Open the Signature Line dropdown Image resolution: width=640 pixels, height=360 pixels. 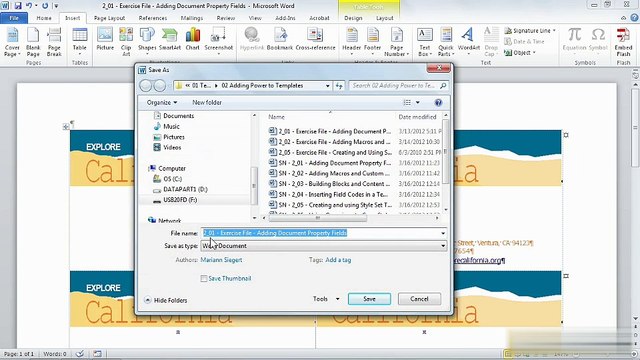(554, 31)
